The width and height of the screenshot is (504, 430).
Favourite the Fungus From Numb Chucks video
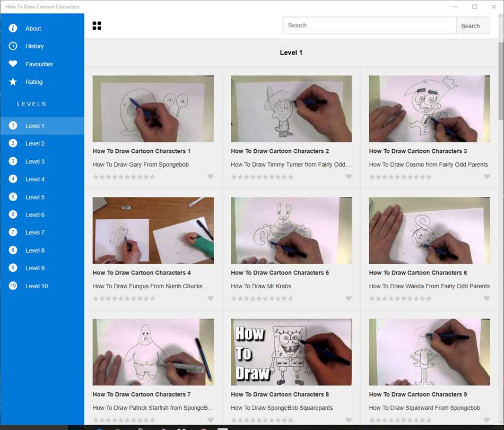(x=211, y=298)
